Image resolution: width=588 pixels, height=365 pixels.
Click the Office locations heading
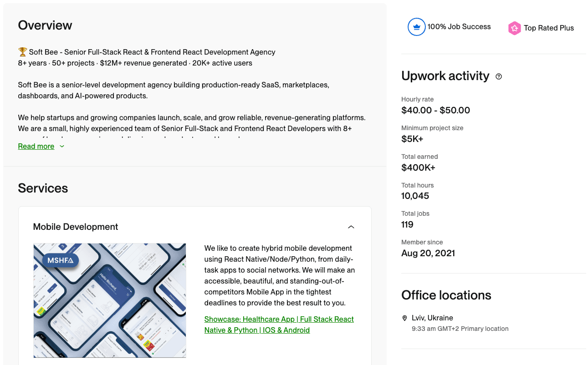coord(446,295)
